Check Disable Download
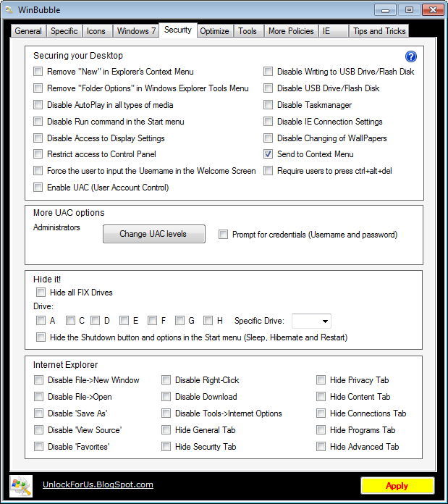This screenshot has height=504, width=448. (166, 397)
